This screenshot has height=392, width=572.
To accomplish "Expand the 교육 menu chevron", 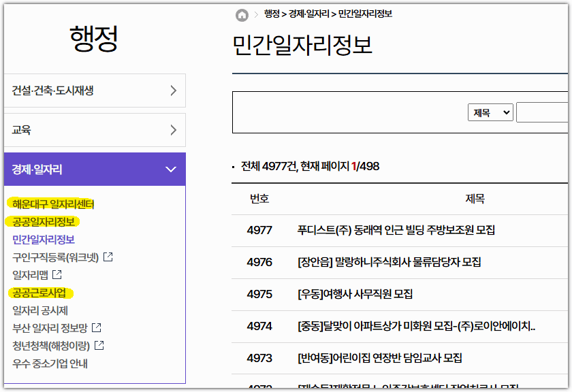I will [173, 130].
